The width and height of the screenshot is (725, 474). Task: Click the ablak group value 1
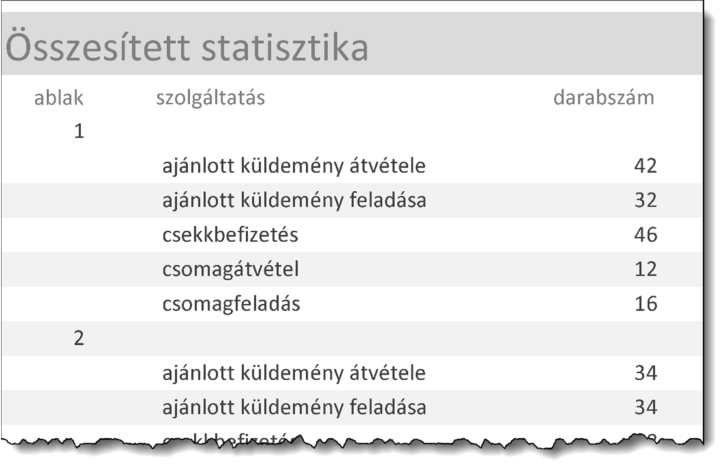79,131
